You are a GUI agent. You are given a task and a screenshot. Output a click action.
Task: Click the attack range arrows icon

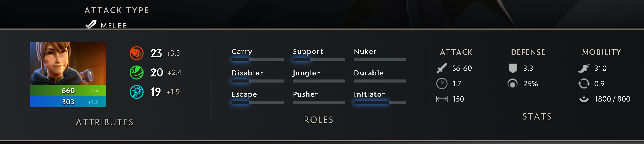[442, 99]
